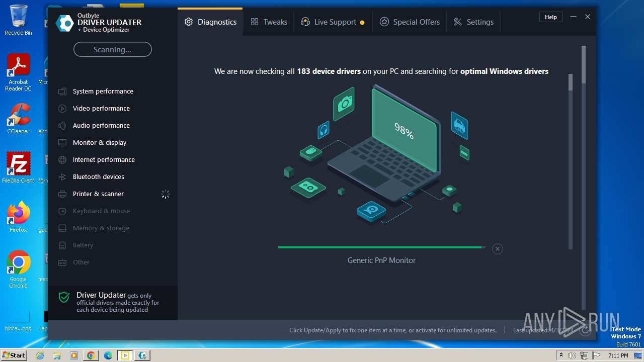
Task: Select Monitor & display category
Action: point(113,143)
